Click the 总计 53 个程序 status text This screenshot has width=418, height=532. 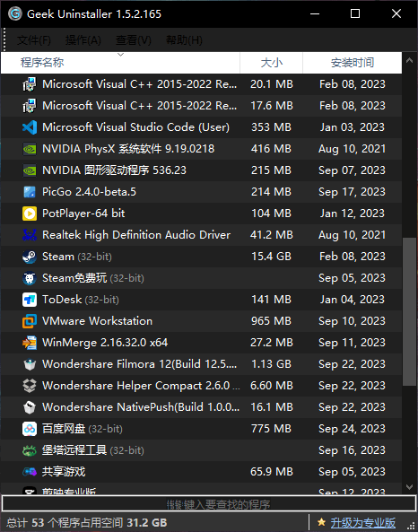86,522
